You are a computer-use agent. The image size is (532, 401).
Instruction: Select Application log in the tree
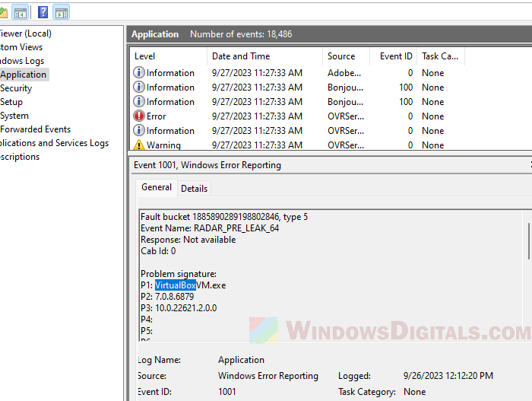[23, 75]
